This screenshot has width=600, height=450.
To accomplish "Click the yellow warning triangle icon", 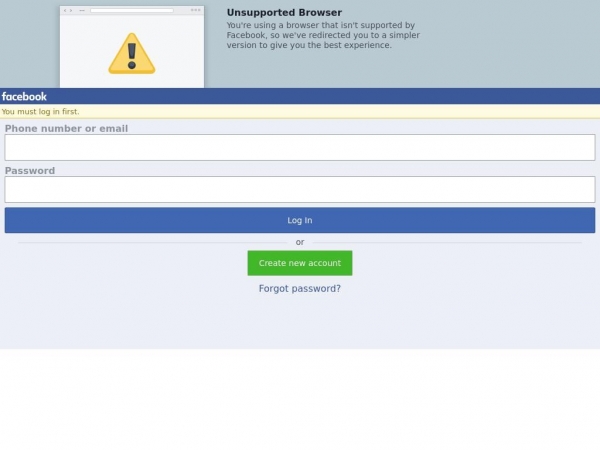I will [x=131, y=54].
